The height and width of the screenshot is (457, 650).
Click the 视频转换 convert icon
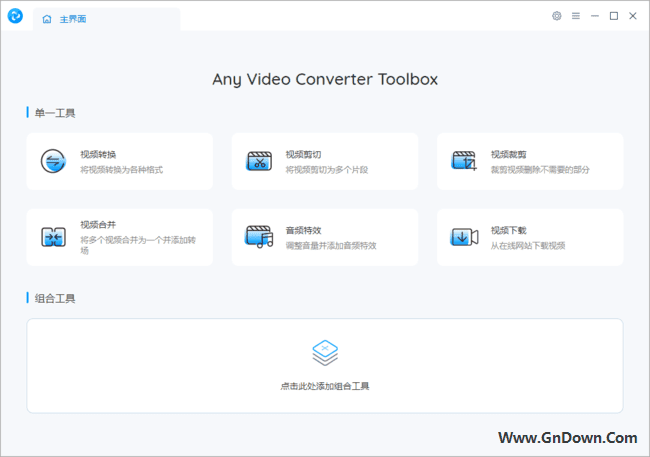pyautogui.click(x=53, y=161)
